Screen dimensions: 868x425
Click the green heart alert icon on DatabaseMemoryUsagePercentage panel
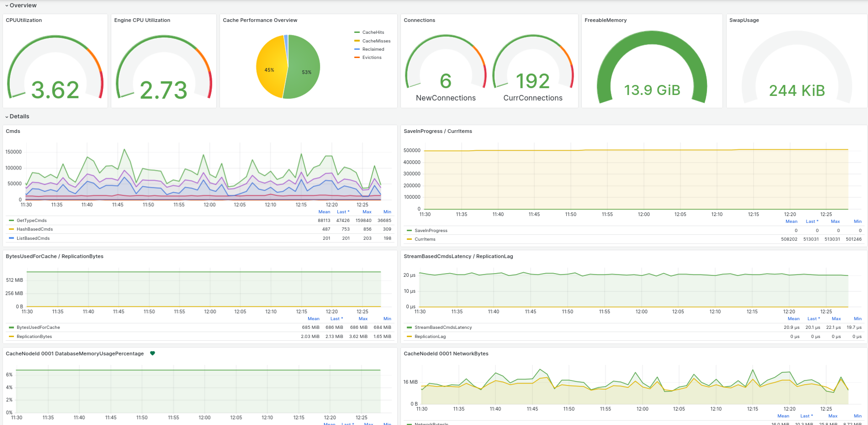pos(152,353)
